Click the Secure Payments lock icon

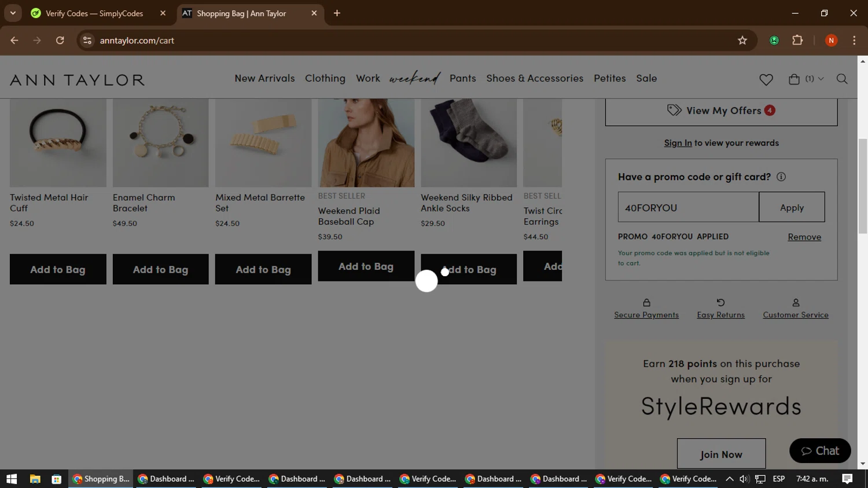tap(646, 302)
